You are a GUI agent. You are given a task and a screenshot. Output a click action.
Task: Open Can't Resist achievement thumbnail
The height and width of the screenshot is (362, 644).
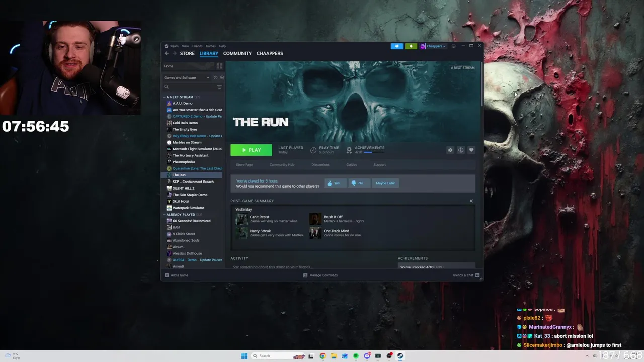[242, 219]
